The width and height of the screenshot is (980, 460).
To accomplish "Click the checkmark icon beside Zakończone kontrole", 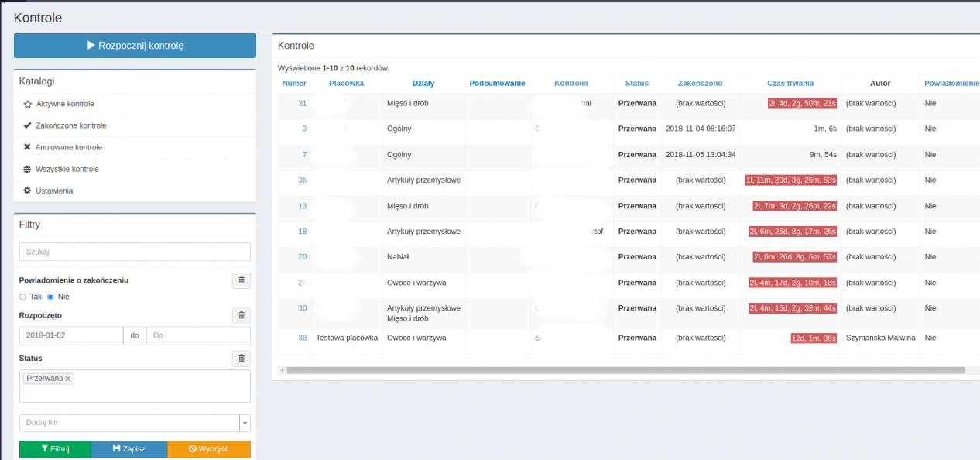I will 28,125.
